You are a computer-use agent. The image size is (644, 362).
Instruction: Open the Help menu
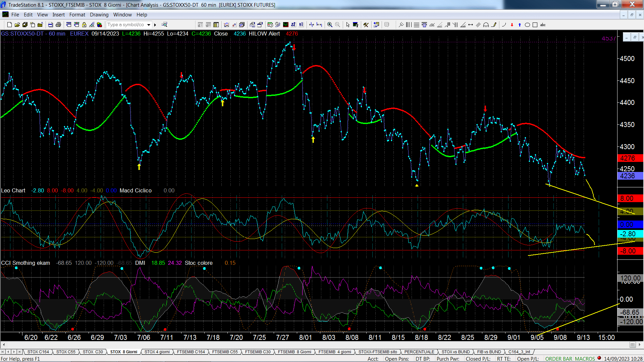pos(142,15)
